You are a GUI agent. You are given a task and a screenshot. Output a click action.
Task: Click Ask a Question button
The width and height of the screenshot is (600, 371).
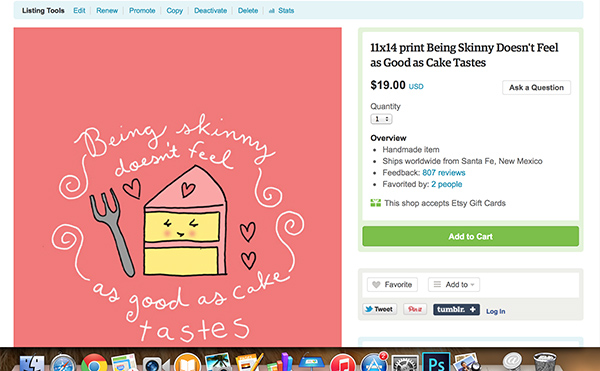point(536,88)
